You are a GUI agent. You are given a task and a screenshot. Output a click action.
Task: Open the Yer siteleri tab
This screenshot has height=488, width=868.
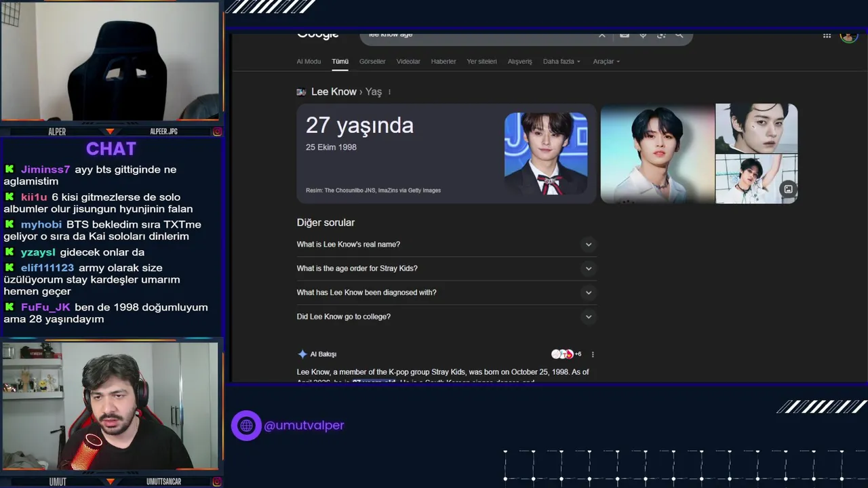[481, 62]
